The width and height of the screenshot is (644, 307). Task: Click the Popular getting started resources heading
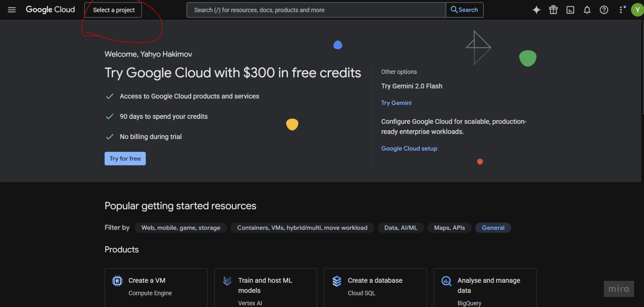pos(180,206)
